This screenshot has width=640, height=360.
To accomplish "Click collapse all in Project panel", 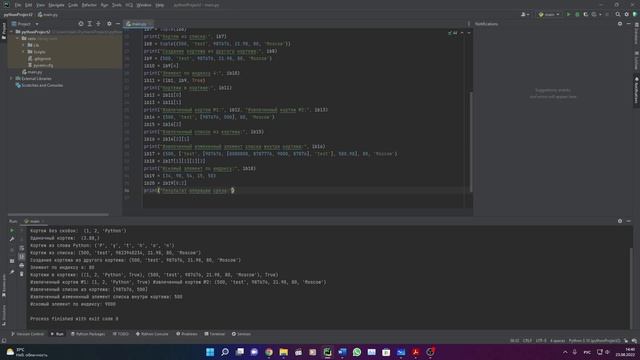I will [x=98, y=24].
